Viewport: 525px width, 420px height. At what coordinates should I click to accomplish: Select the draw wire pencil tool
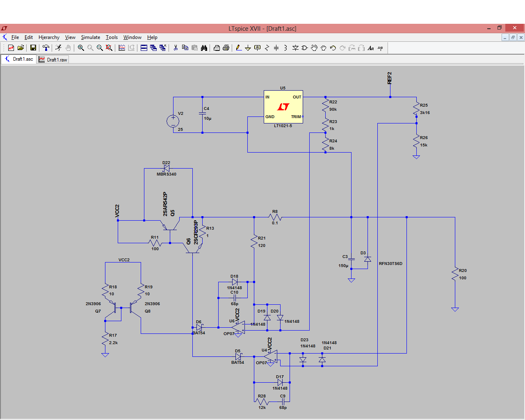point(239,48)
